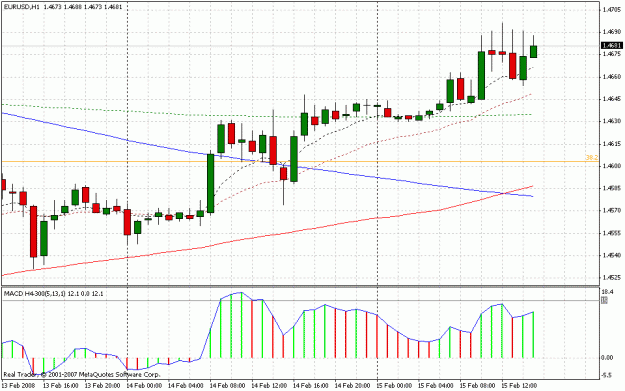Click the 14 Feb 04:00 time label
Image resolution: width=625 pixels, height=391 pixels.
pos(186,386)
